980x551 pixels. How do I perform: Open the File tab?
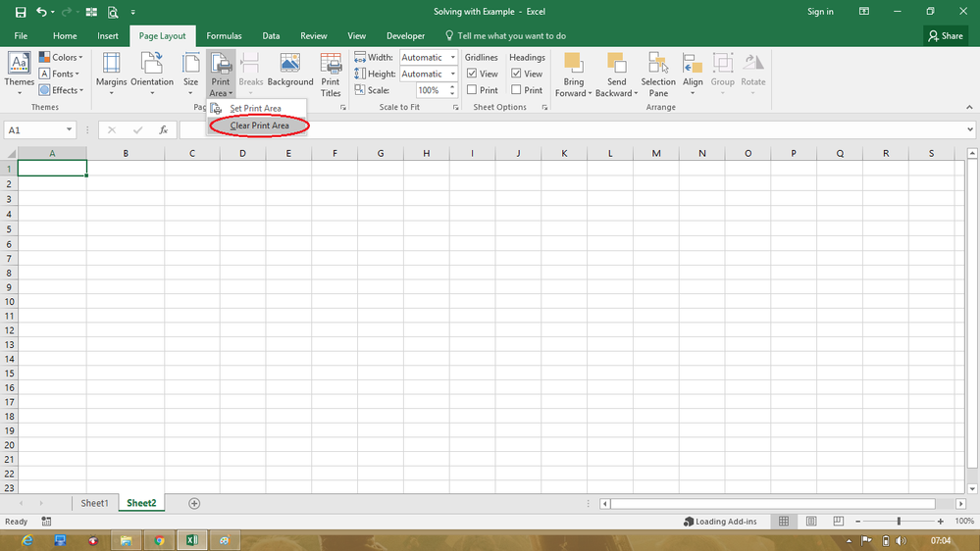21,35
